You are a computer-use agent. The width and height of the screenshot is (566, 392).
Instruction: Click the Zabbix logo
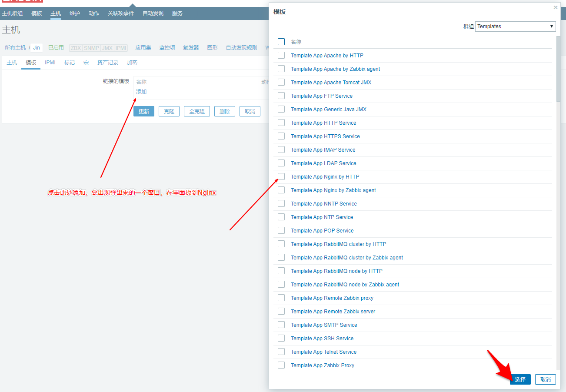[22, 1]
